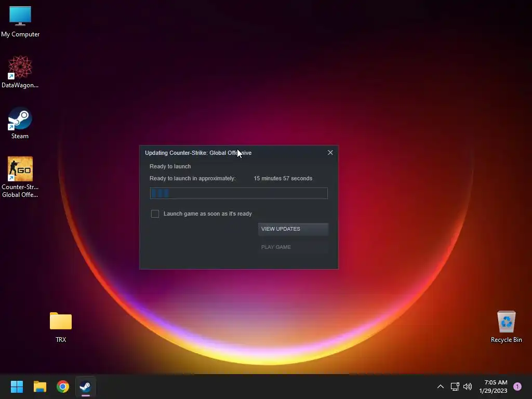532x399 pixels.
Task: Click the "15 minutes 57 seconds" estimate
Action: point(283,179)
